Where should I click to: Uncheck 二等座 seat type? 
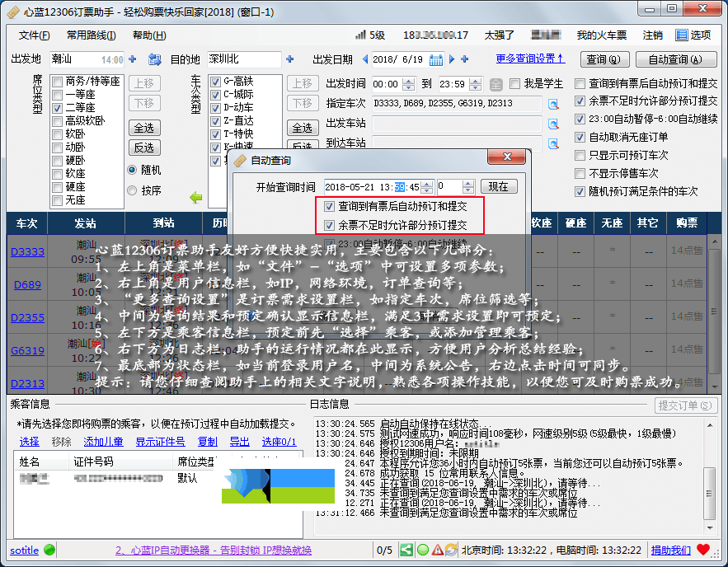(58, 108)
